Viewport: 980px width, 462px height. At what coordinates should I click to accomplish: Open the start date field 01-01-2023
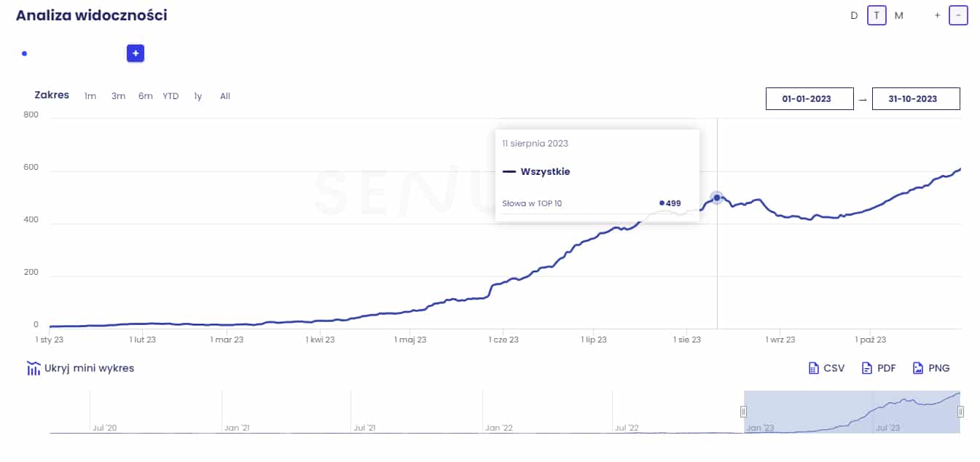pyautogui.click(x=810, y=99)
